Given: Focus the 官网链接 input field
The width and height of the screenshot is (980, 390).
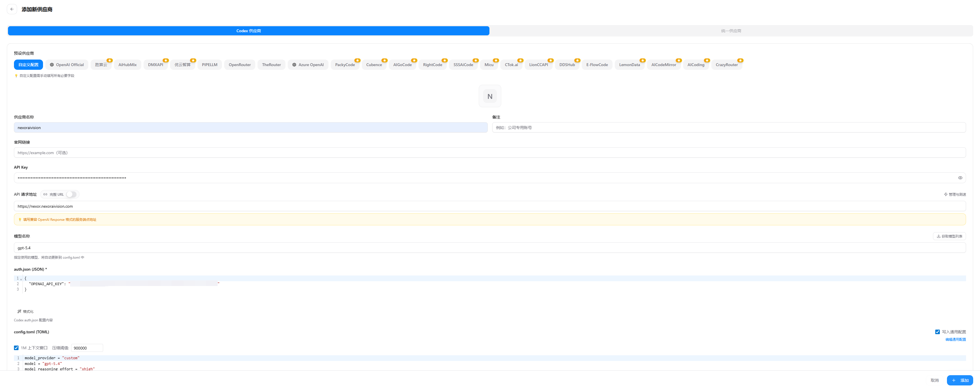Looking at the screenshot, I should click(490, 153).
